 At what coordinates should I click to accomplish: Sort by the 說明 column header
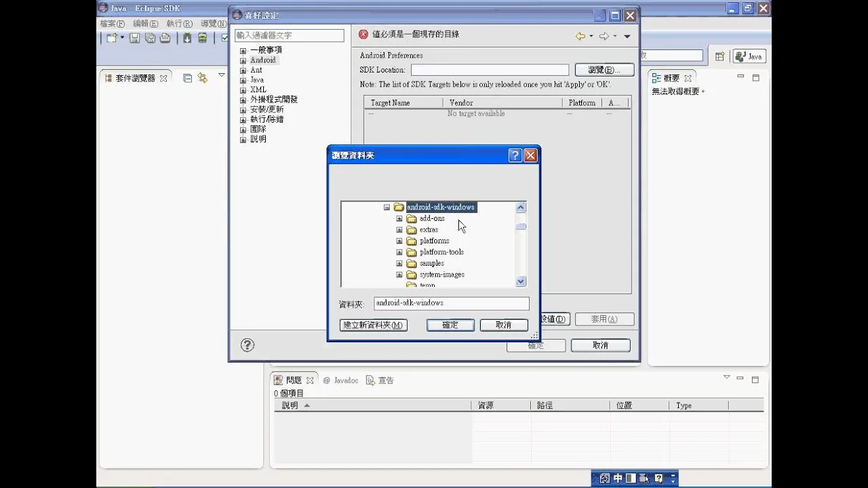[x=373, y=405]
